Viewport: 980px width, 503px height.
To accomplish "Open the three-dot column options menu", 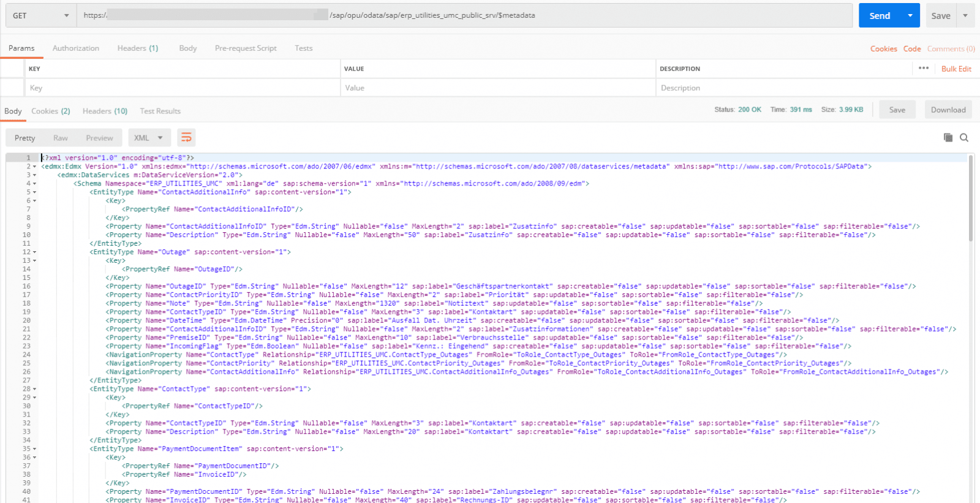I will point(924,68).
